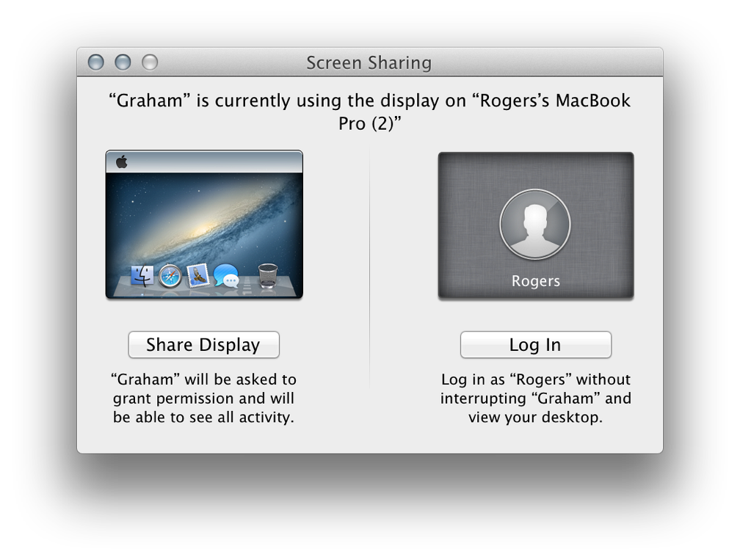Click the Trash icon in preview dock
Image resolution: width=740 pixels, height=560 pixels.
click(x=267, y=275)
